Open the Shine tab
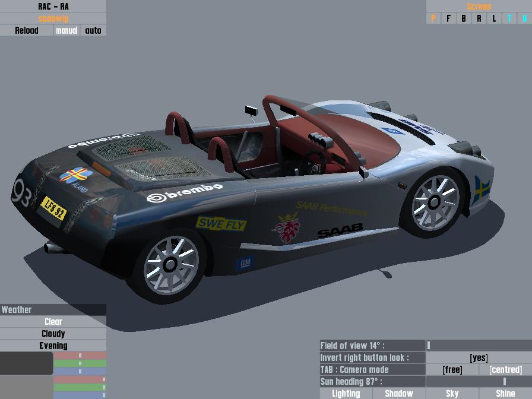532x399 pixels. tap(505, 394)
